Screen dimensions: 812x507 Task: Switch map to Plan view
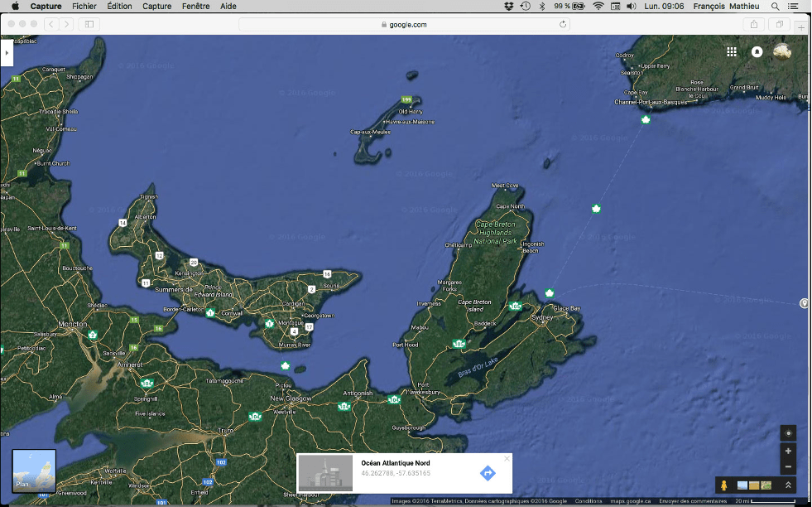(34, 471)
